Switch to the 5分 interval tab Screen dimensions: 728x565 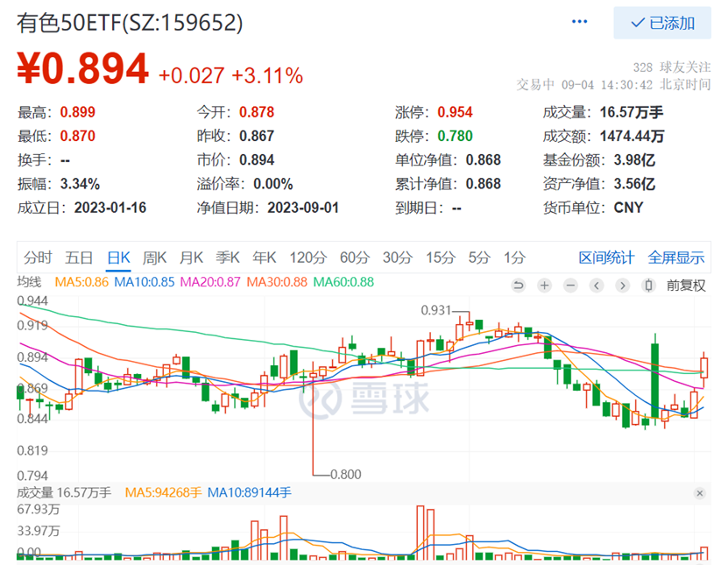[478, 258]
